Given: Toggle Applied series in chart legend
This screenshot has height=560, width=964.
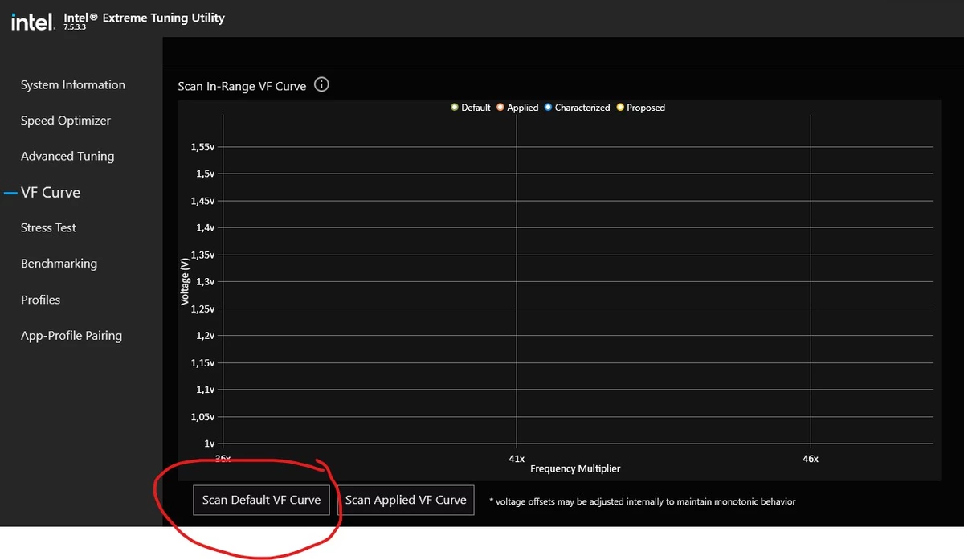Looking at the screenshot, I should (x=517, y=108).
